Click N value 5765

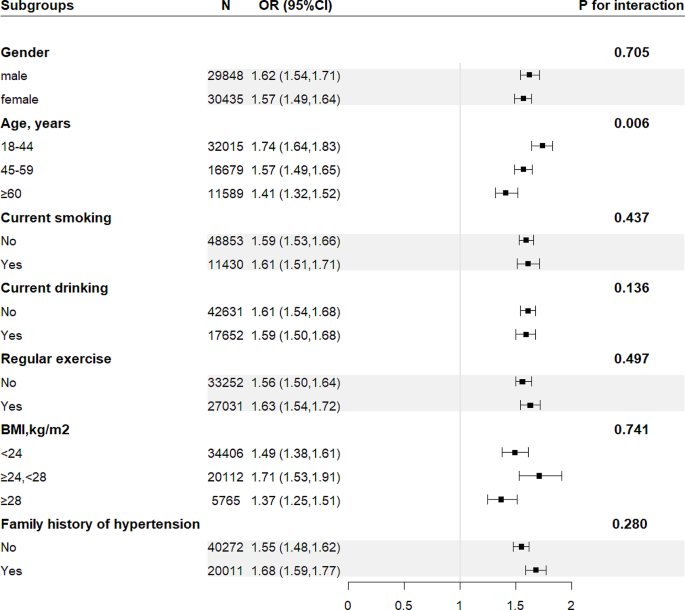pos(226,501)
